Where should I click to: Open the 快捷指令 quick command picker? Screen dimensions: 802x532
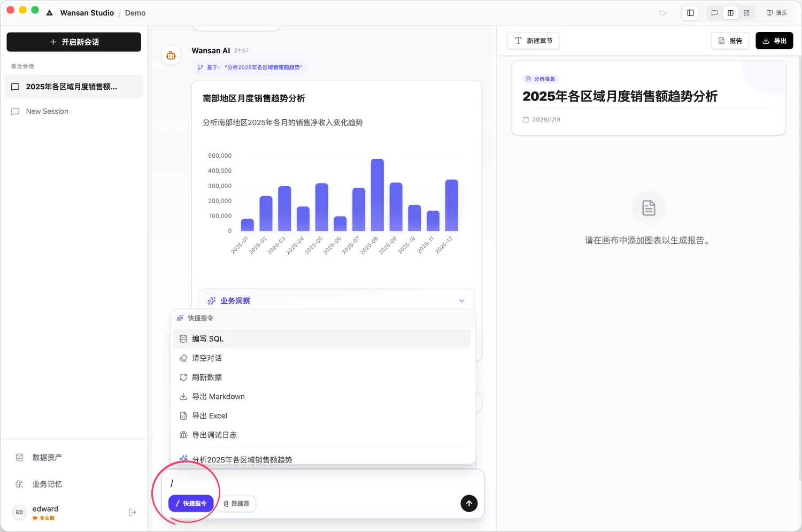190,503
